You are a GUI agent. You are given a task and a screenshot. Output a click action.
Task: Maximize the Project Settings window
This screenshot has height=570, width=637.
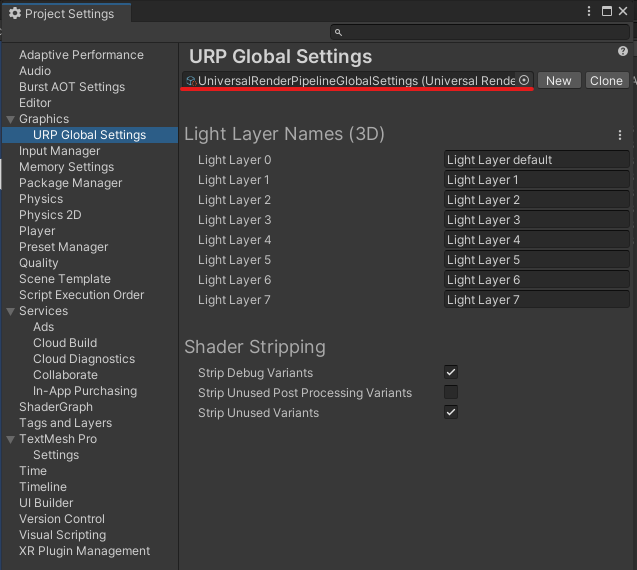click(607, 11)
